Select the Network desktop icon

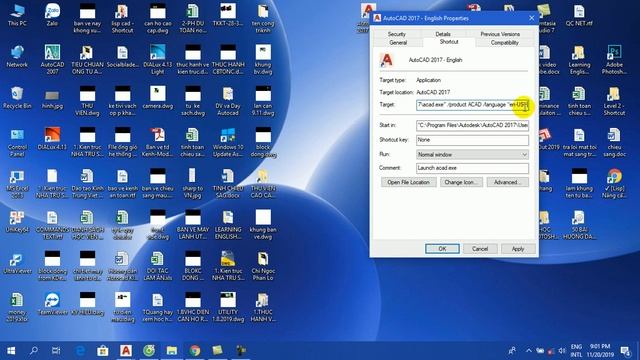17,56
